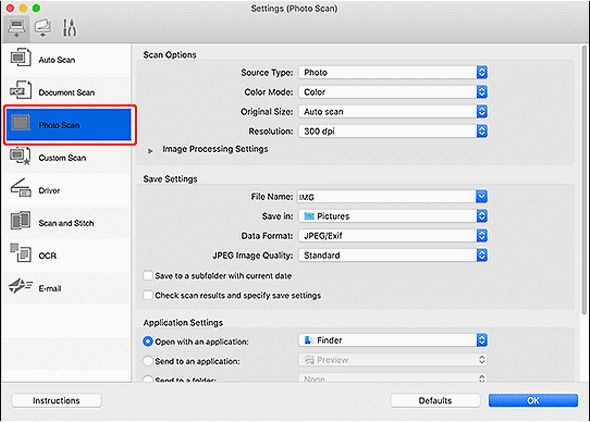Image resolution: width=590 pixels, height=422 pixels.
Task: Confirm settings with the OK button
Action: 533,401
